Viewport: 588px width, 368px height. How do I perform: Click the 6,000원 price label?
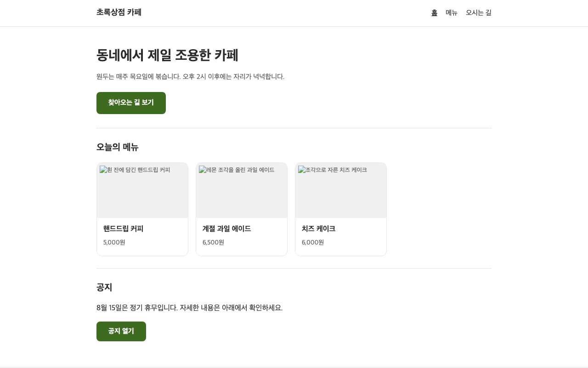313,242
